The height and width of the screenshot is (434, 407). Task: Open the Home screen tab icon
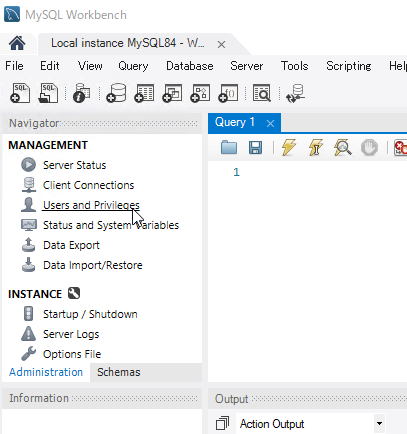pos(17,43)
